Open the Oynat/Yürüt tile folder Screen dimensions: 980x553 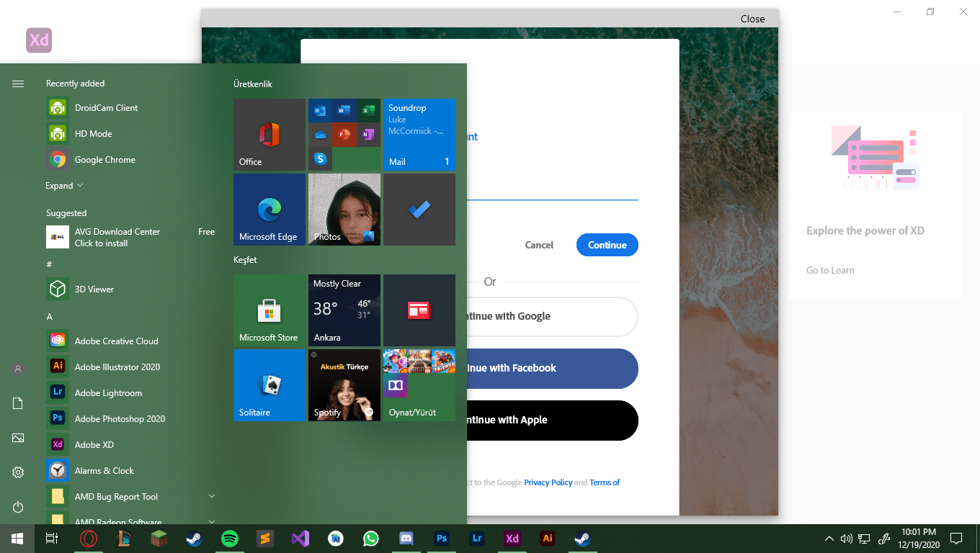[x=419, y=385]
